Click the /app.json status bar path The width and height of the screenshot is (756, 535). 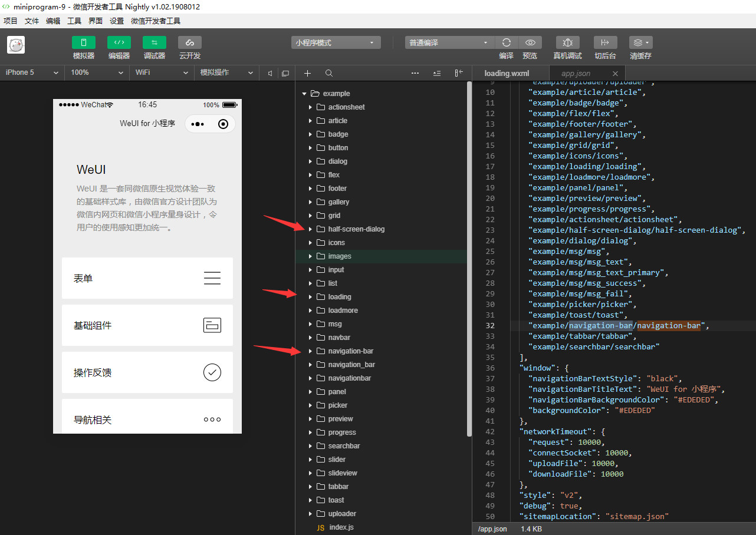(492, 529)
